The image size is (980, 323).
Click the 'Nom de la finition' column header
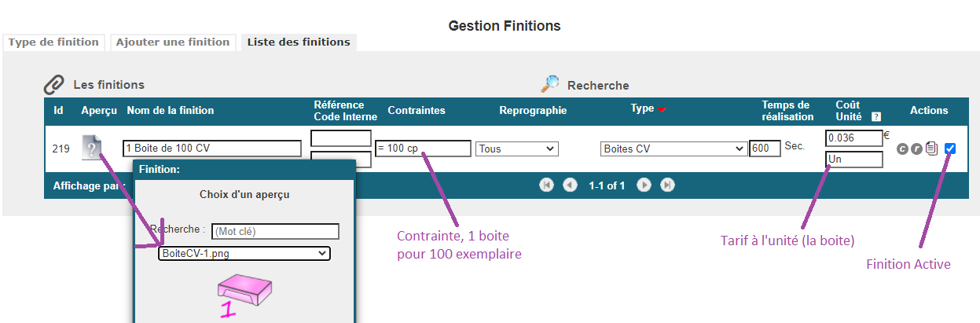click(171, 111)
